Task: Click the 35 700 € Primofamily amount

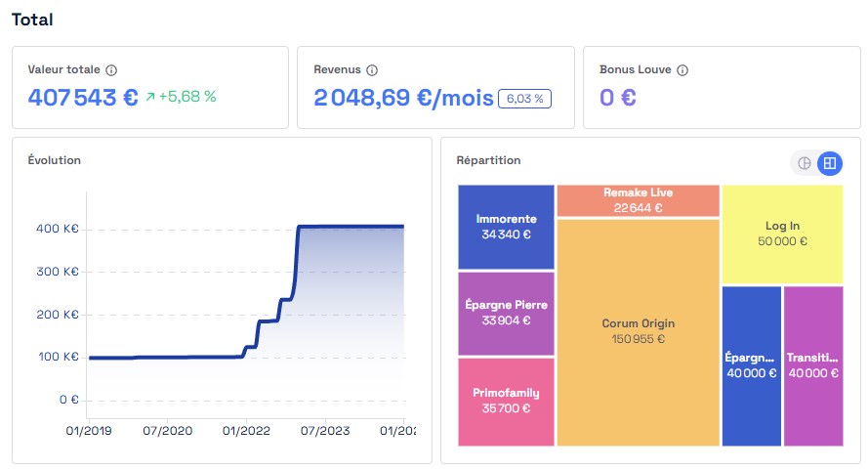Action: [x=506, y=408]
